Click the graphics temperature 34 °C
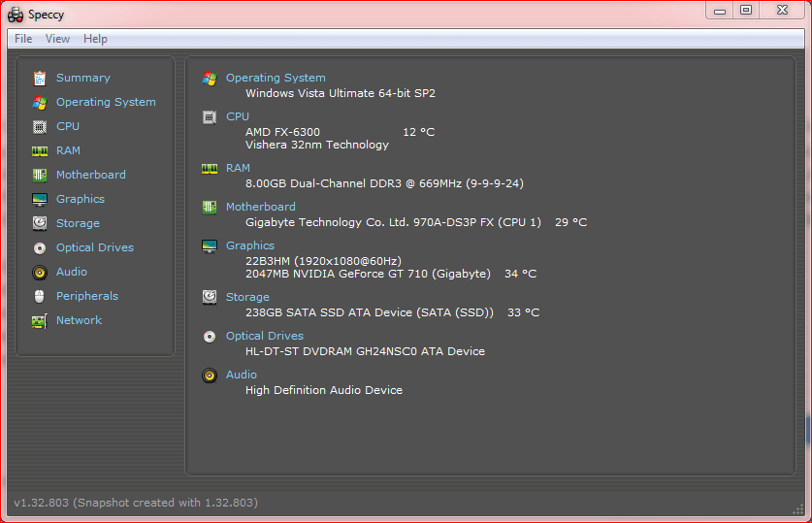812x523 pixels. point(520,274)
